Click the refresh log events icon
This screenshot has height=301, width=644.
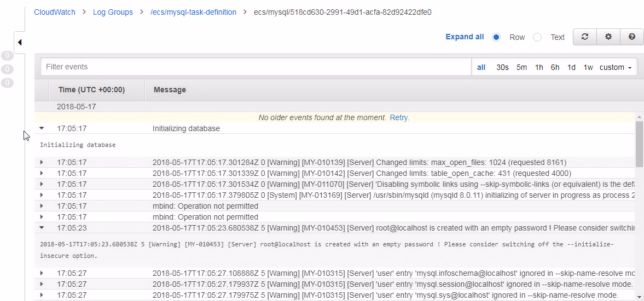click(x=585, y=37)
